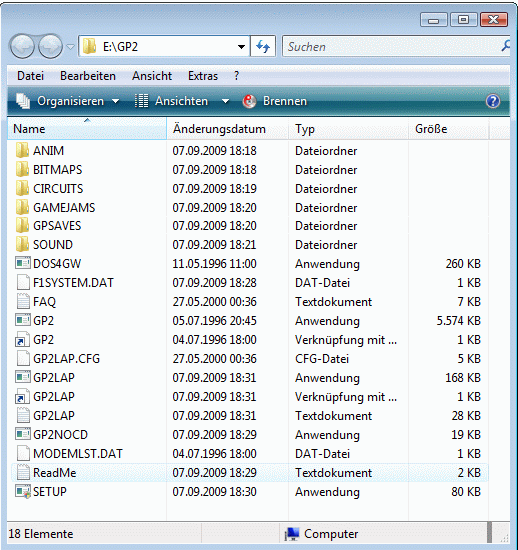518x550 pixels.
Task: Select the SETUP application icon
Action: 22,491
